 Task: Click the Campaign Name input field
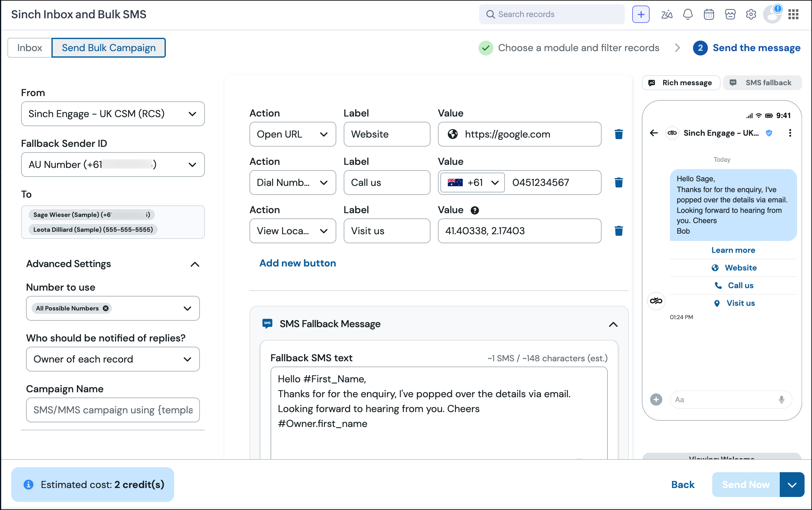coord(113,410)
